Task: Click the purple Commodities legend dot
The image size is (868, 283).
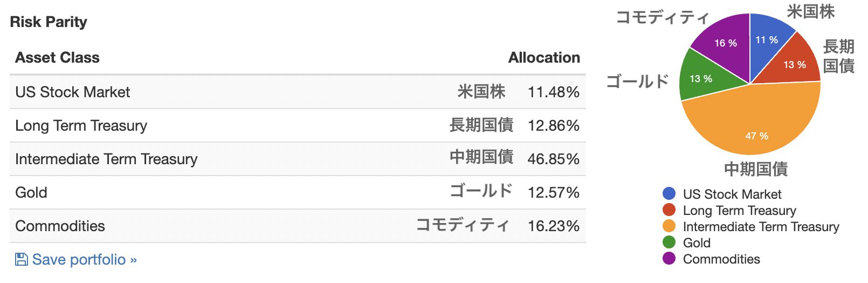Action: [669, 258]
